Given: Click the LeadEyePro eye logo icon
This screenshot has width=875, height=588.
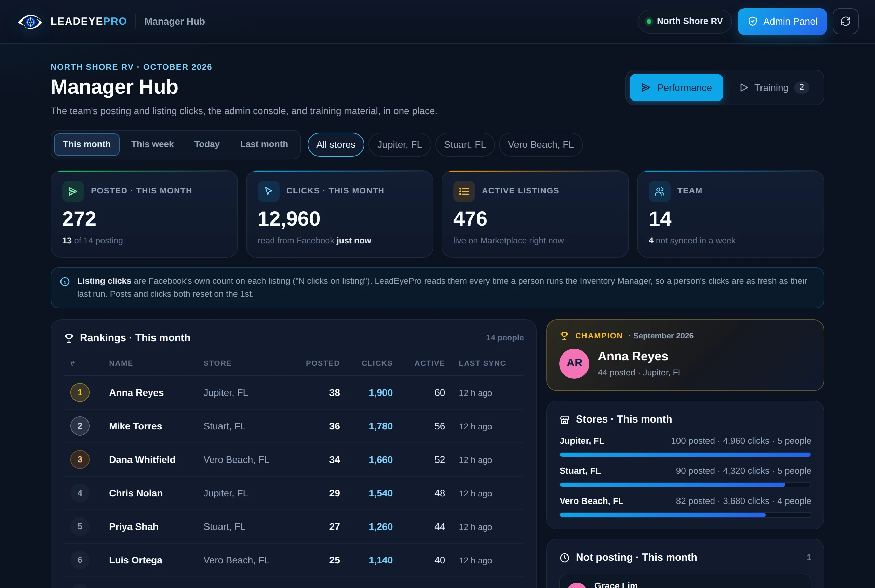Looking at the screenshot, I should (30, 22).
